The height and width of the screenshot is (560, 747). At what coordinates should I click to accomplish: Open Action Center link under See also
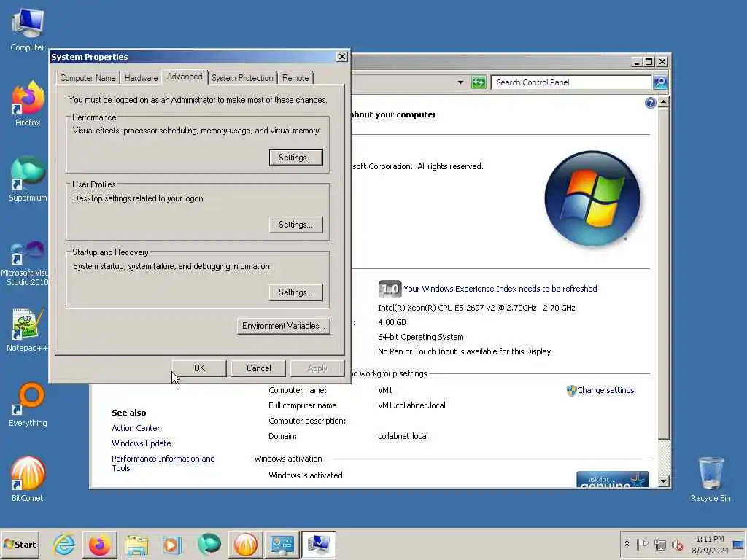136,428
